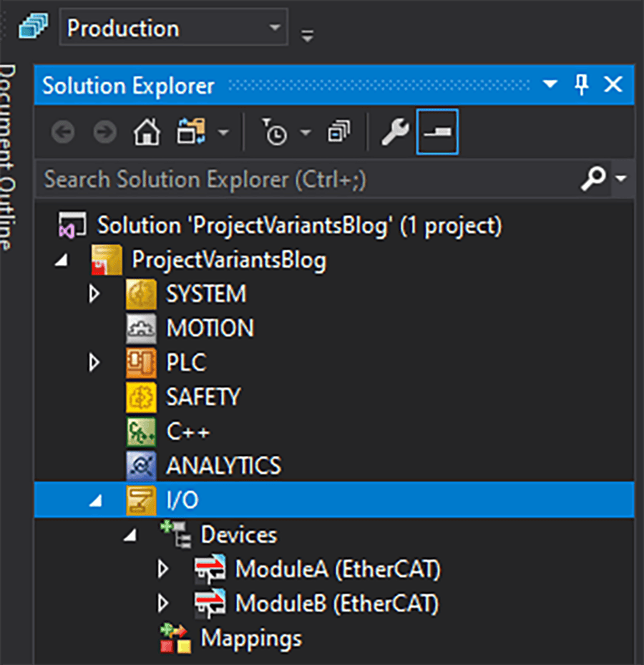Screen dimensions: 644x665
Task: Select the SAFETY tree item
Action: (203, 397)
